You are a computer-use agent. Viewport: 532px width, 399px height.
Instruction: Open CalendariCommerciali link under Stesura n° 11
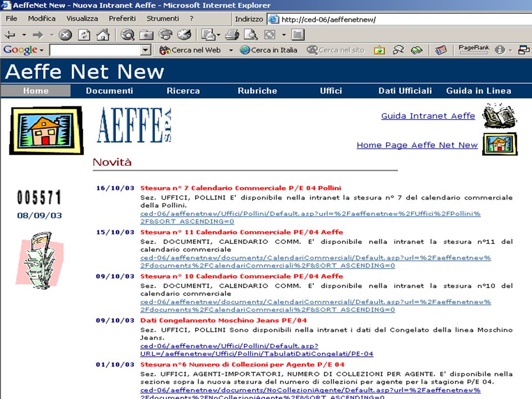tap(315, 262)
